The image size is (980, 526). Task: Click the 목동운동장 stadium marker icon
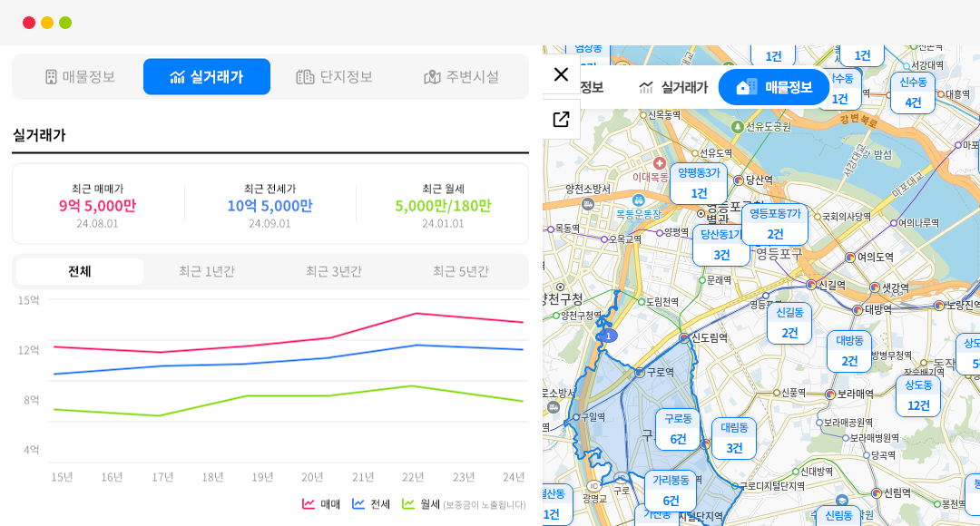[639, 200]
